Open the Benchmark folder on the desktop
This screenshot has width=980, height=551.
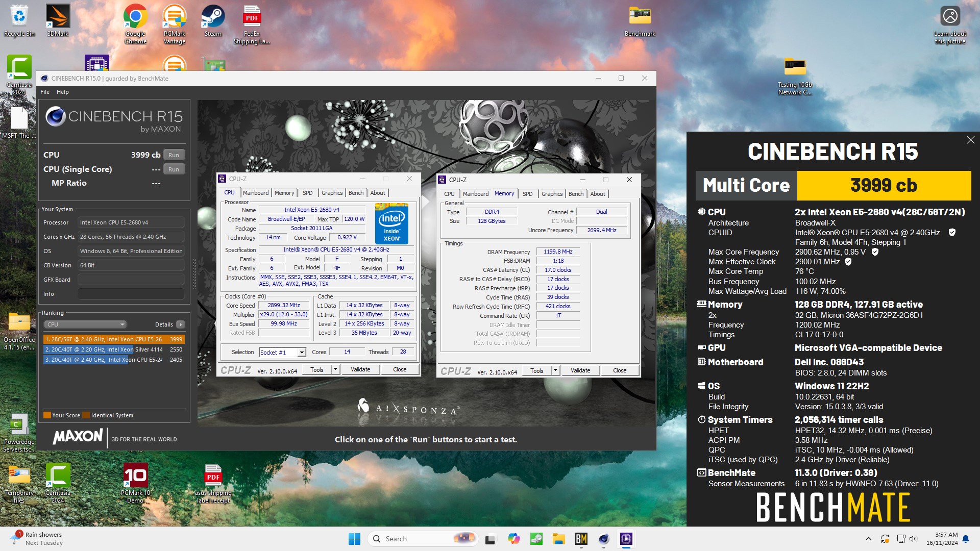coord(640,20)
